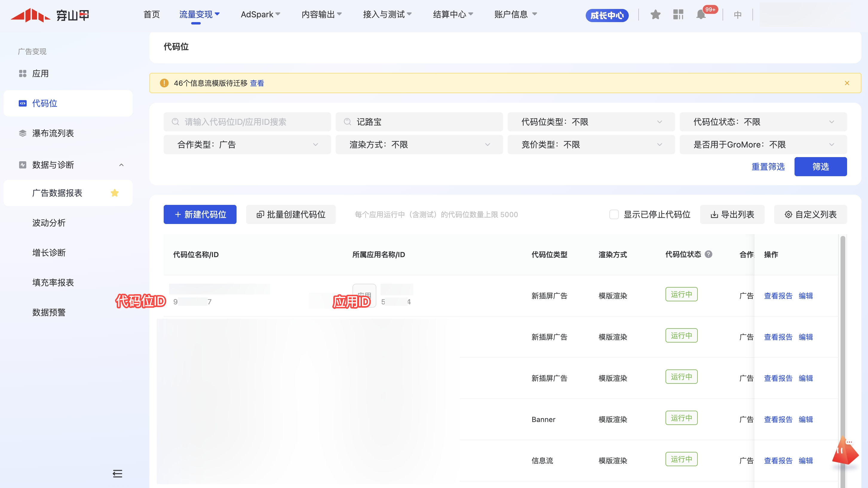Click the favorites star icon in header
The width and height of the screenshot is (868, 488).
pos(655,15)
